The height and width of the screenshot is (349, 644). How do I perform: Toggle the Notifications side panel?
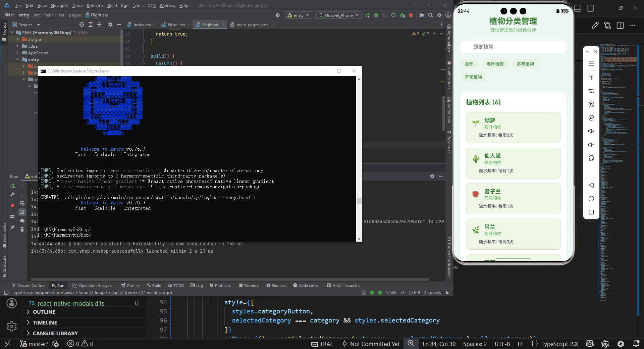(x=449, y=75)
